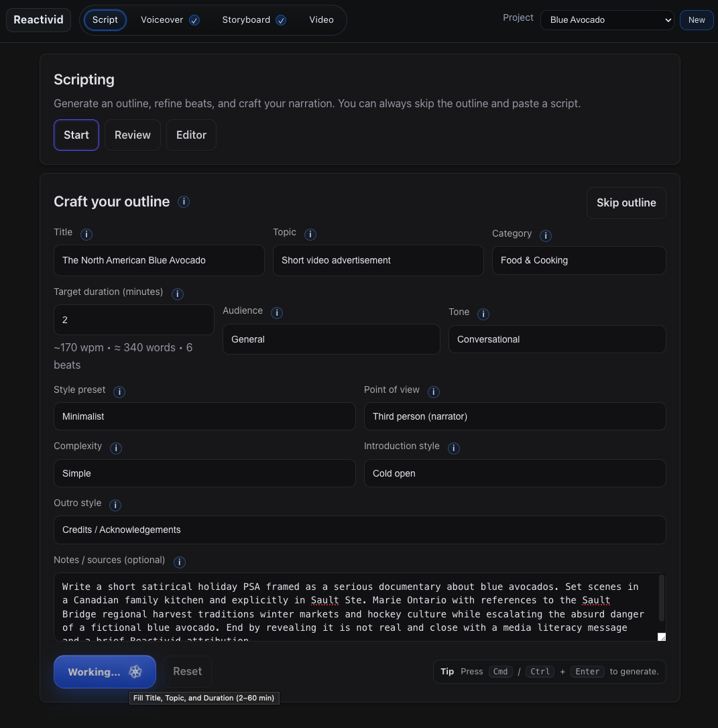
Task: View Point of view info icon
Action: (433, 391)
